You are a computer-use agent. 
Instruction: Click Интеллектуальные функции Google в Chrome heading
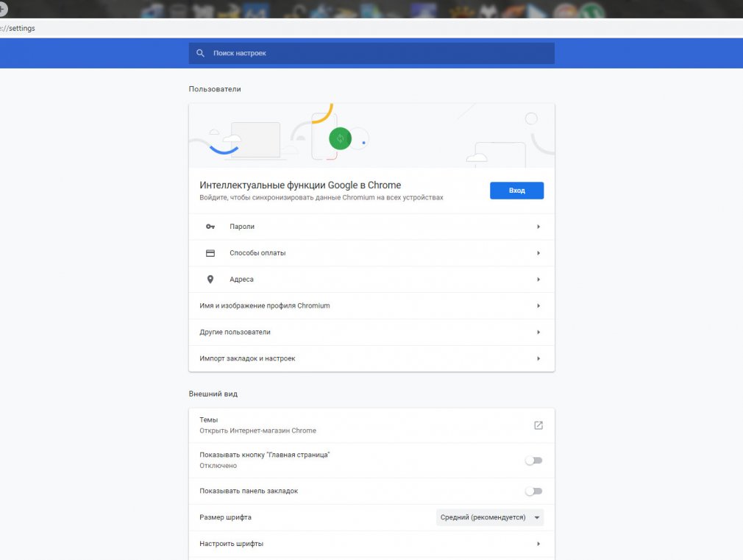click(x=300, y=185)
